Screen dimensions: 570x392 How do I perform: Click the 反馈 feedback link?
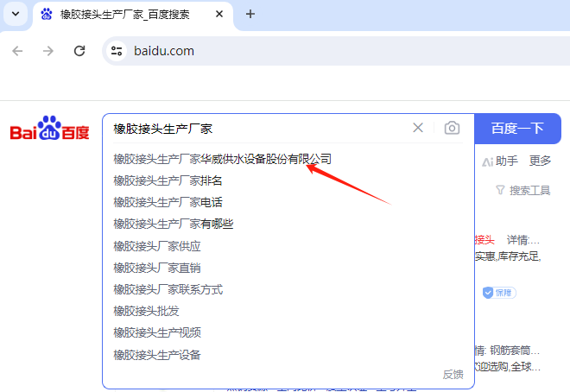[453, 374]
